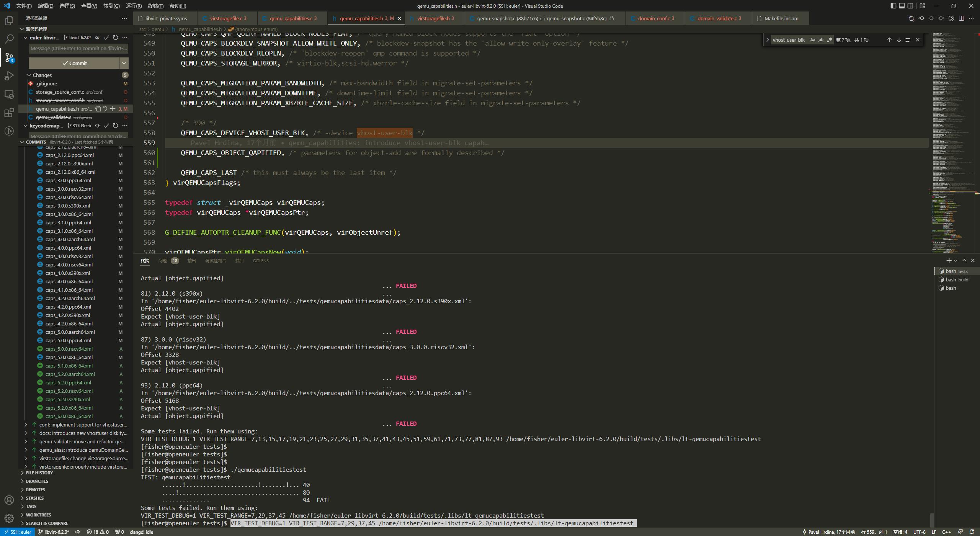Split the editor to the right
Screen dimensions: 980x536
961,18
